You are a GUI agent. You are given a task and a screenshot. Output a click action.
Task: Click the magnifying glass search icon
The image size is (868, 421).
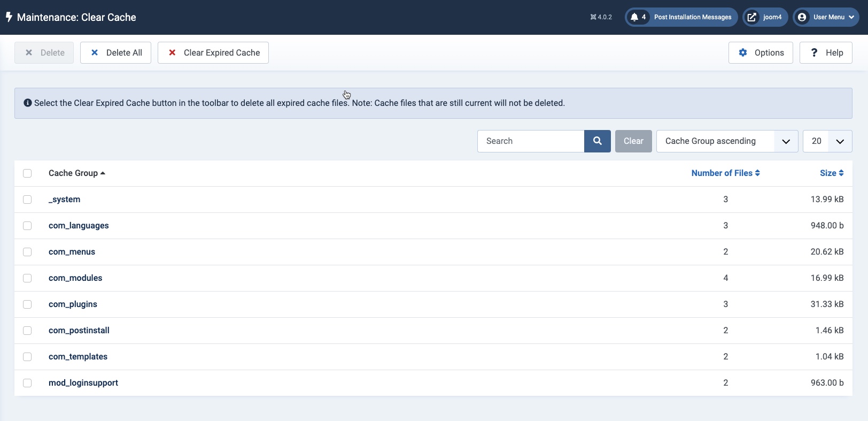point(597,141)
